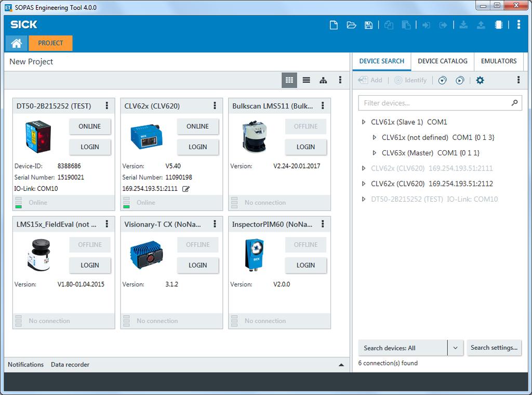This screenshot has height=395, width=532.
Task: Expand CLV62x 169.254.193.51:2112 entry
Action: (364, 183)
